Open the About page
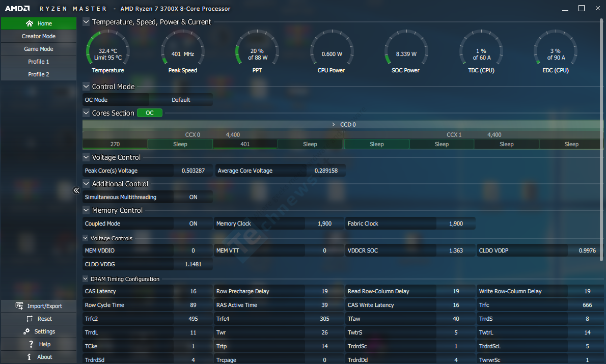 pos(39,357)
